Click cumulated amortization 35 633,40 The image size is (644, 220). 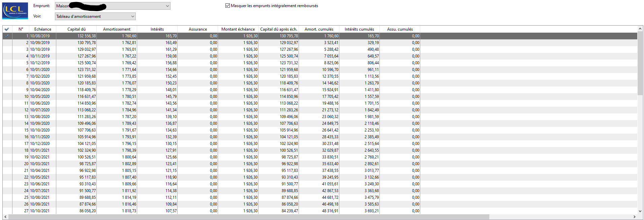tap(330, 164)
